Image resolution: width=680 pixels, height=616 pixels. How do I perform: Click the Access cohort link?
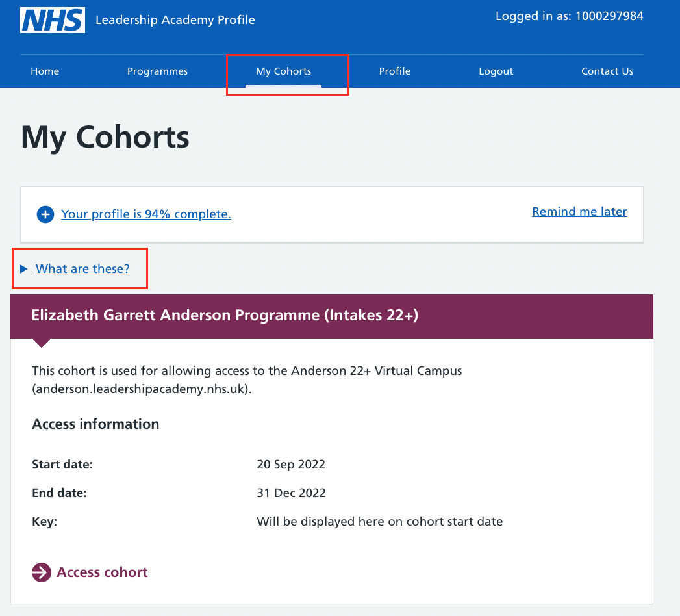(103, 572)
